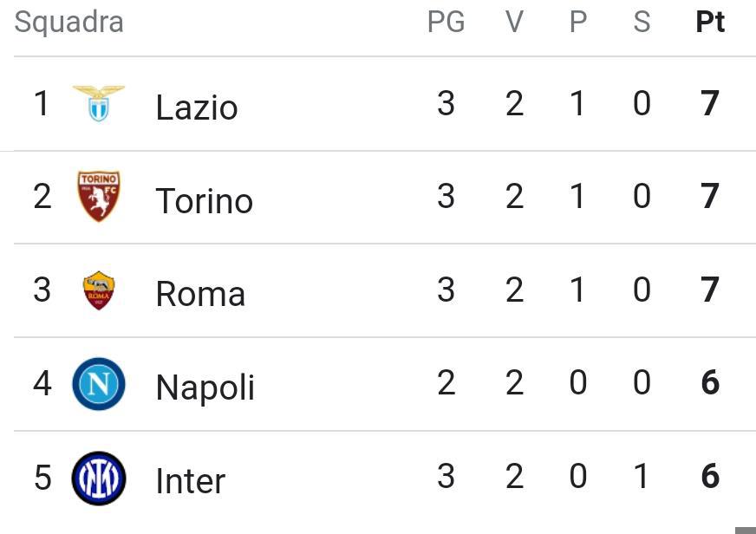Click the Inter circular crest icon

point(99,478)
